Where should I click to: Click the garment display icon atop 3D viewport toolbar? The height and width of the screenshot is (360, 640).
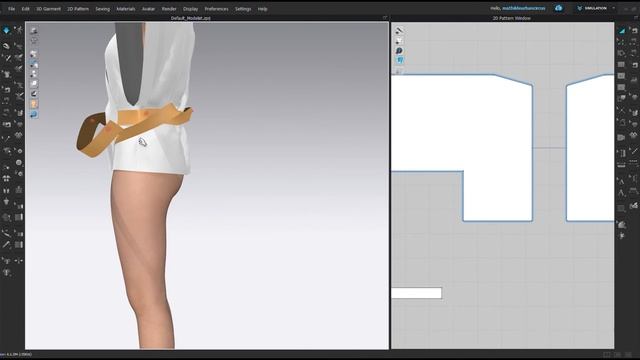click(34, 31)
